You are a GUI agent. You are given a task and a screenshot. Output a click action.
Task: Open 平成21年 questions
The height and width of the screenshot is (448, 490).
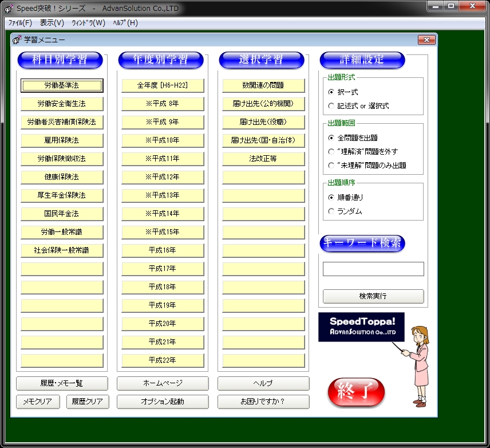[163, 342]
